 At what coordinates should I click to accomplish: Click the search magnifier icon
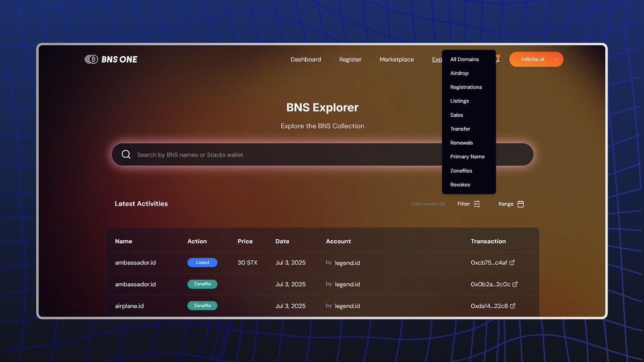pyautogui.click(x=126, y=154)
